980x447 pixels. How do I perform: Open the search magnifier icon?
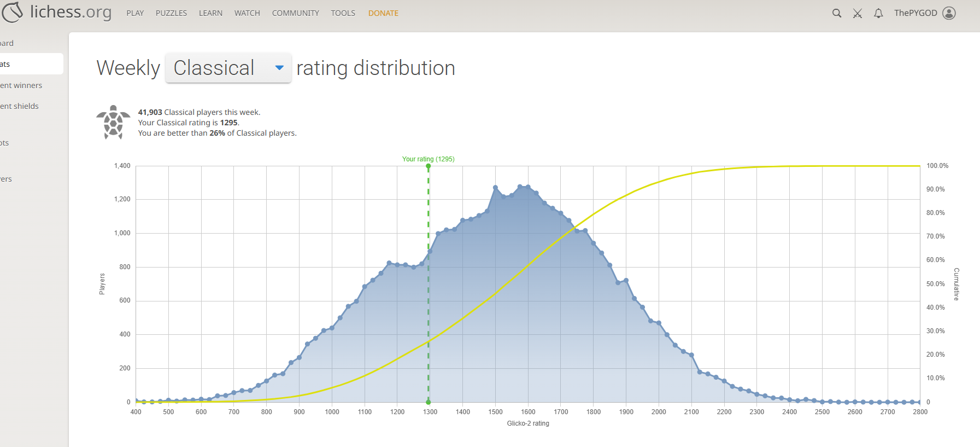click(836, 13)
